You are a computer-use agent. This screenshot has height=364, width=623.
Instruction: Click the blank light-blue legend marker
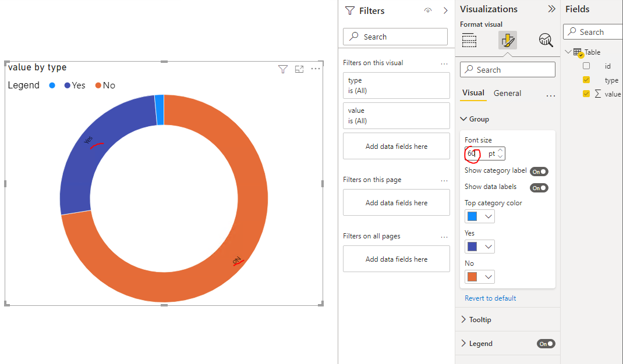[52, 85]
